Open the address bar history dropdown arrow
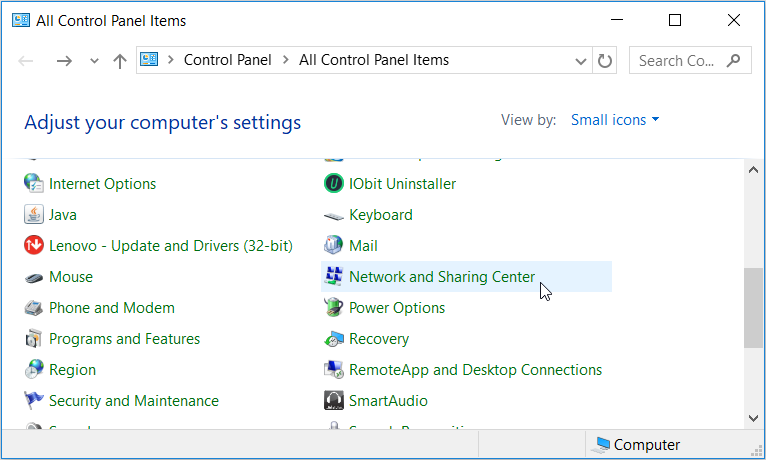Screen dimensions: 766x460 581,61
